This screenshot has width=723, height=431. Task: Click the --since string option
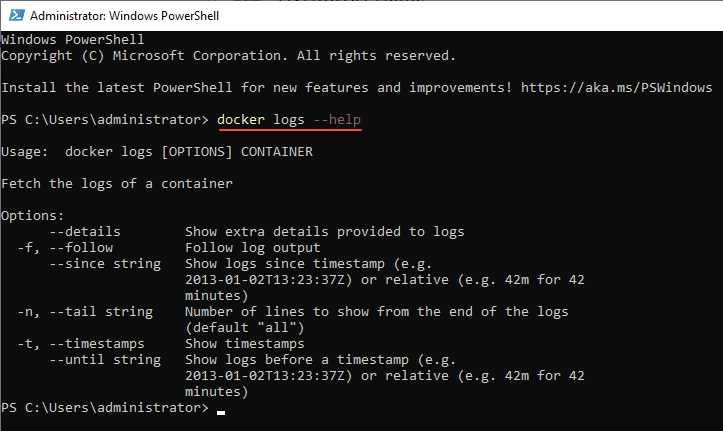point(105,264)
